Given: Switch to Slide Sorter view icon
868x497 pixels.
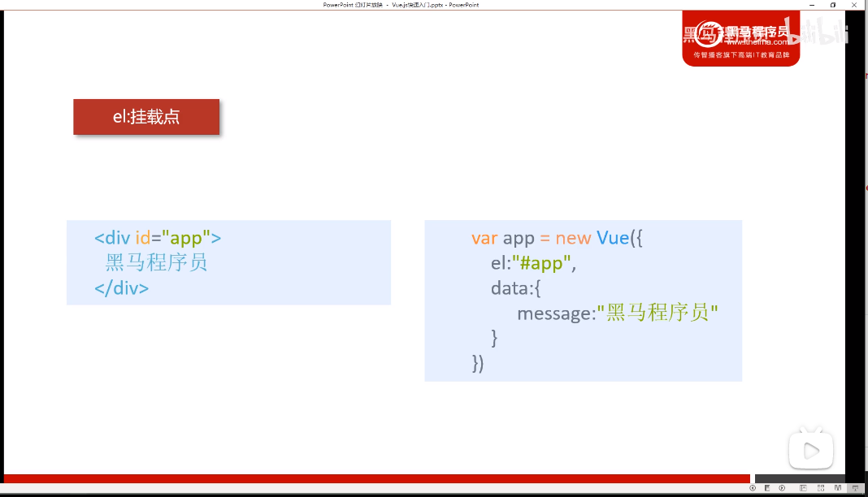Looking at the screenshot, I should click(x=821, y=488).
